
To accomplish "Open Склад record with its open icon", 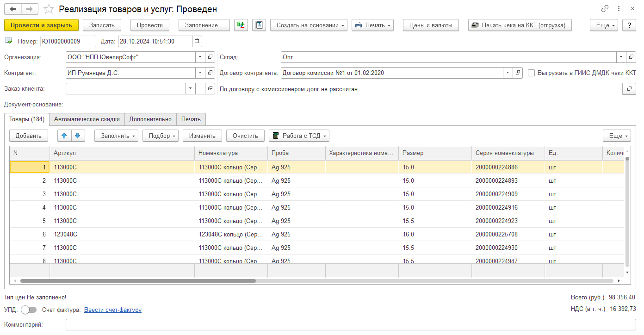I will click(x=632, y=57).
